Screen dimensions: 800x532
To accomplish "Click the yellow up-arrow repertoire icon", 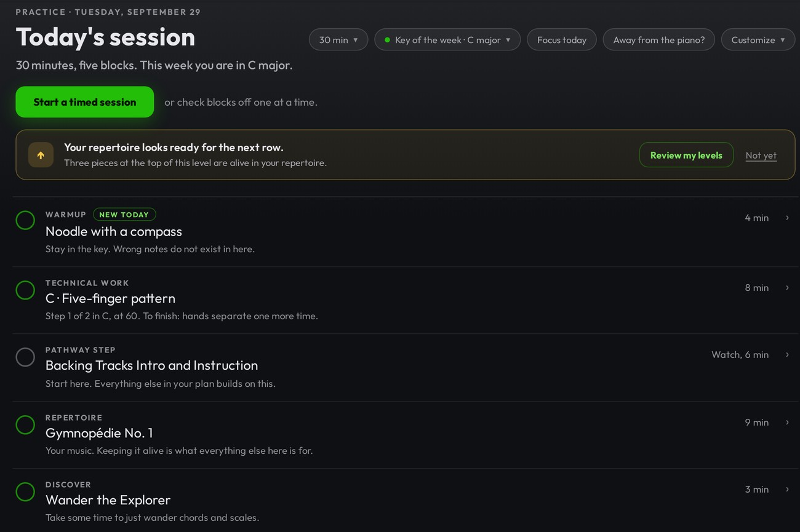I will coord(41,155).
